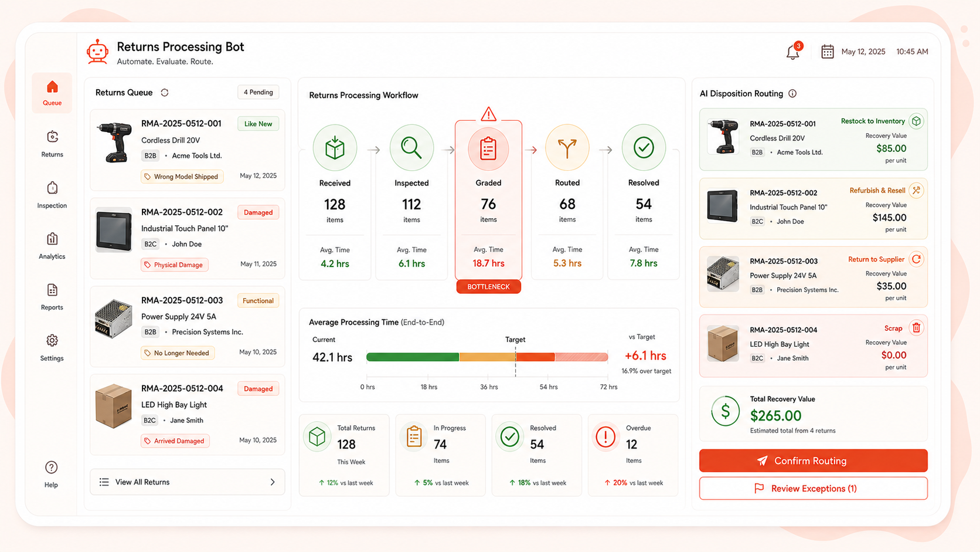Image resolution: width=980 pixels, height=552 pixels.
Task: Open Review Exceptions (1)
Action: pyautogui.click(x=813, y=489)
